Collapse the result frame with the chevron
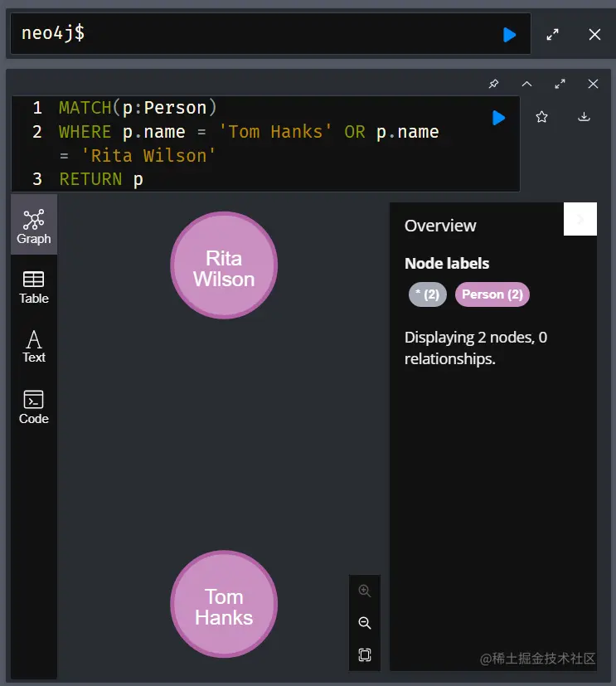 click(x=526, y=84)
